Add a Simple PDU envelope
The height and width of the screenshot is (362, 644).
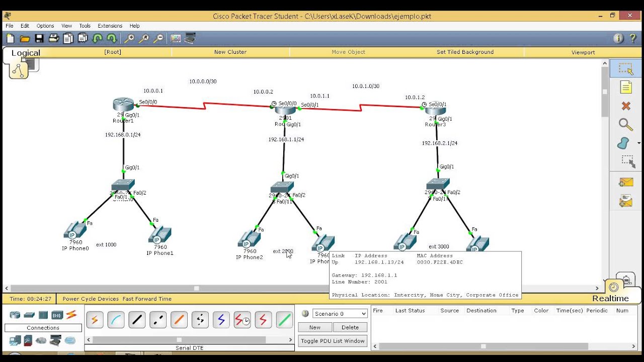pos(626,183)
